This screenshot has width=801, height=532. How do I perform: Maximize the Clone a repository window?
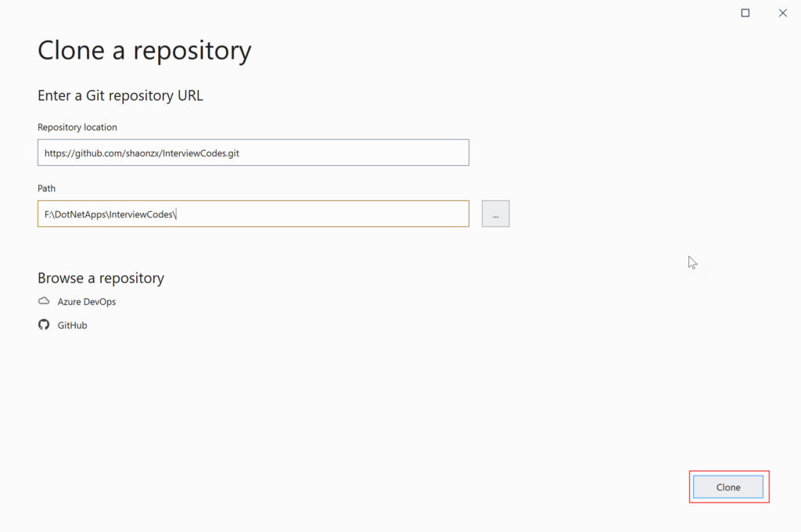point(745,13)
